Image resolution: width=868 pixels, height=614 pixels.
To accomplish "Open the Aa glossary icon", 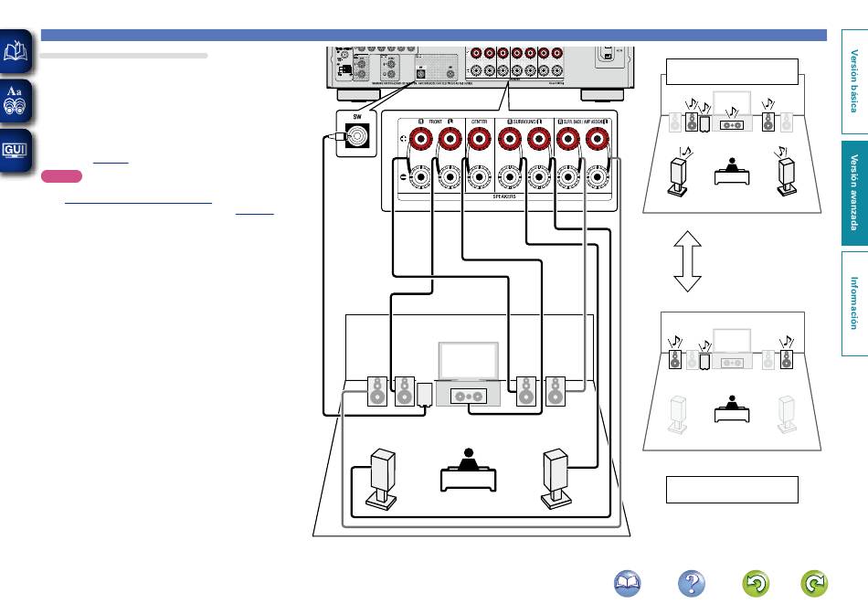I will click(x=16, y=101).
